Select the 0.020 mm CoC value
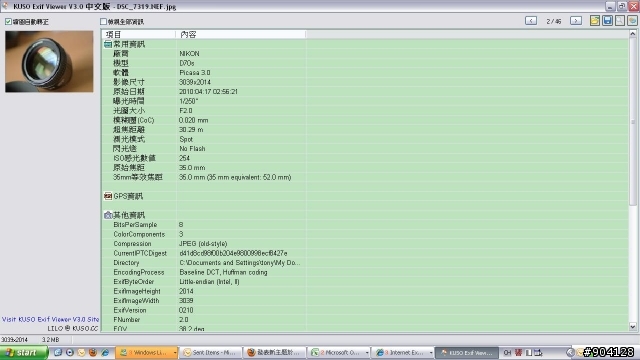This screenshot has width=640, height=360. pyautogui.click(x=193, y=120)
